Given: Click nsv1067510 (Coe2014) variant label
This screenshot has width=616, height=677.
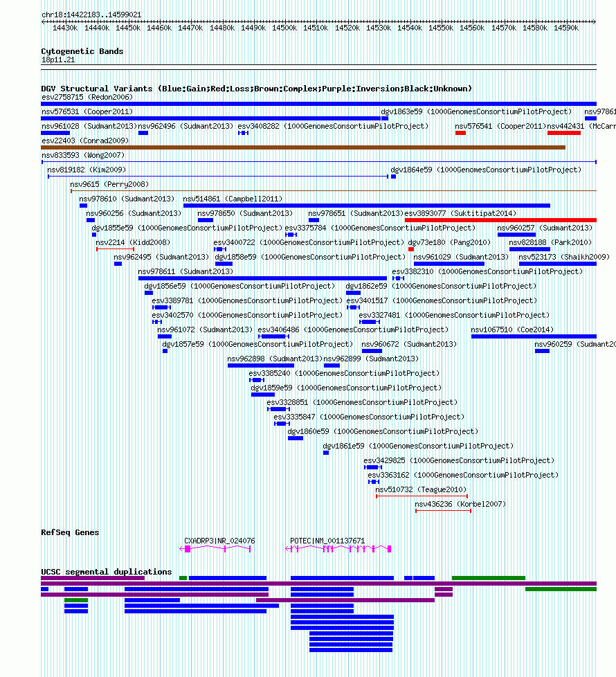Looking at the screenshot, I should (512, 330).
